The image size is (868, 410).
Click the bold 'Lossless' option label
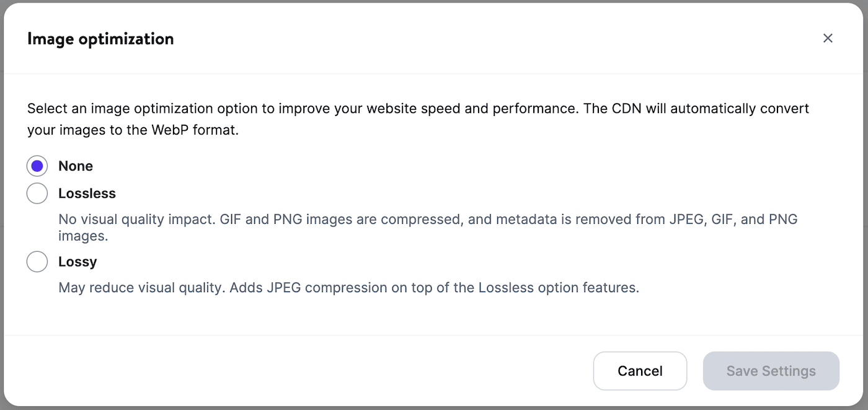(x=87, y=194)
